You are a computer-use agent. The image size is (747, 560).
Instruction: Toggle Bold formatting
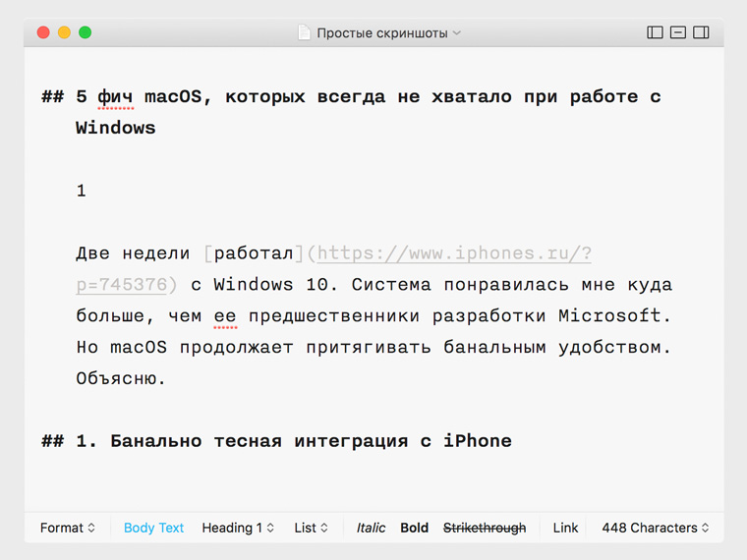tap(414, 528)
